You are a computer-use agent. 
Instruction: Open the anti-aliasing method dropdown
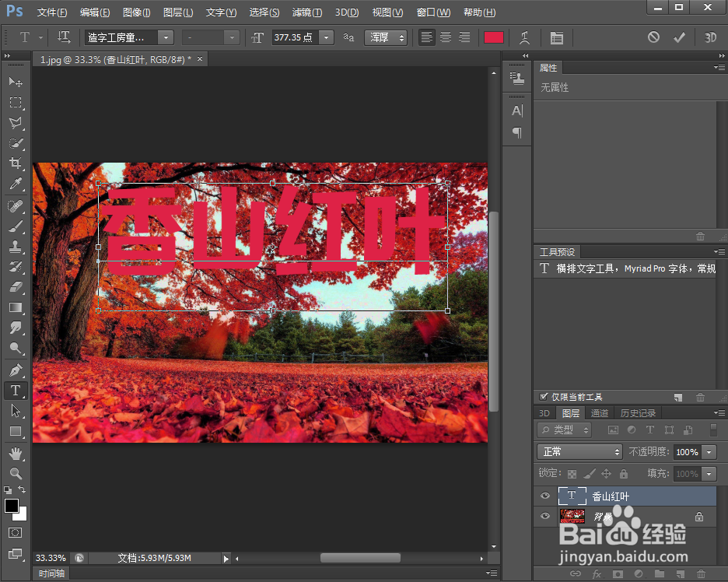pos(386,37)
